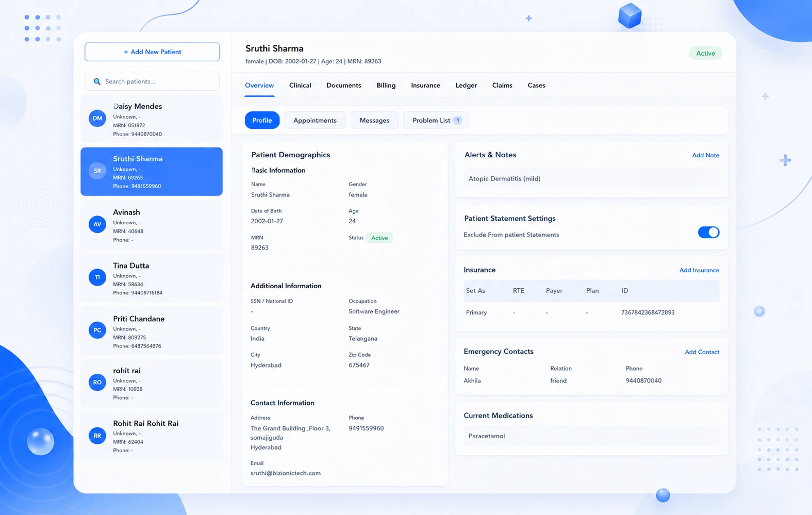Viewport: 812px width, 515px height.
Task: Click relation value friend
Action: [x=558, y=381]
